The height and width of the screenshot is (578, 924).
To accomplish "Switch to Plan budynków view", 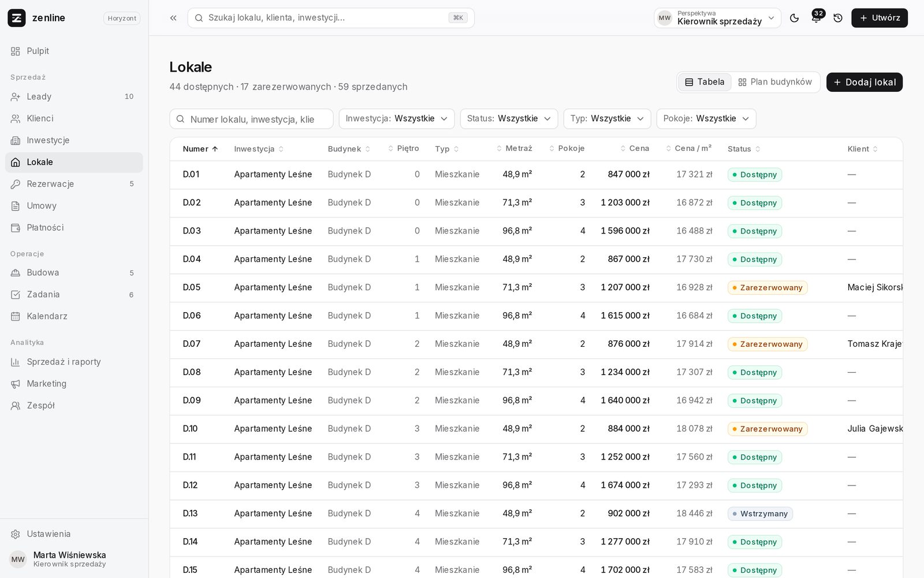I will [x=775, y=82].
